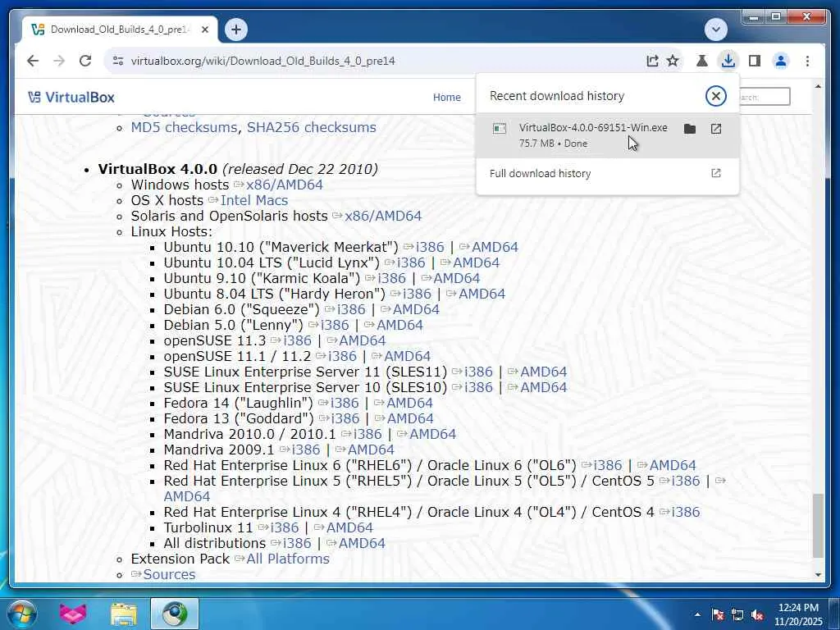
Task: Bookmark this page with the star icon
Action: pos(673,61)
